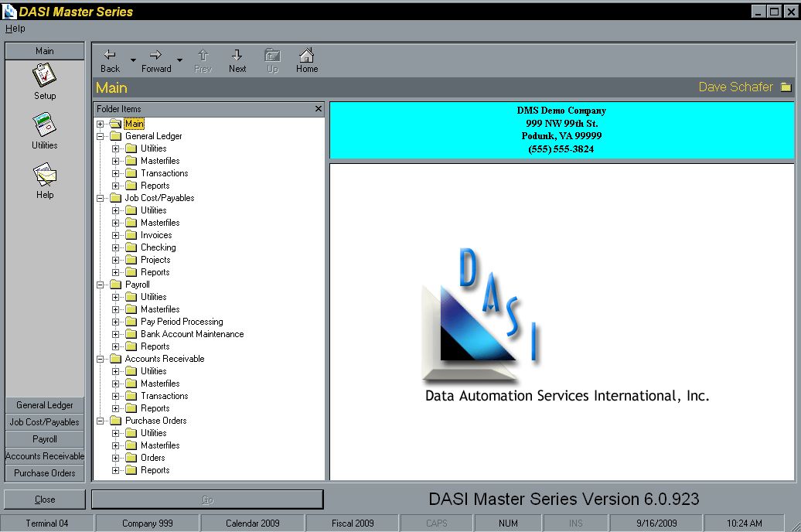
Task: Click the Orders folder icon
Action: point(131,458)
